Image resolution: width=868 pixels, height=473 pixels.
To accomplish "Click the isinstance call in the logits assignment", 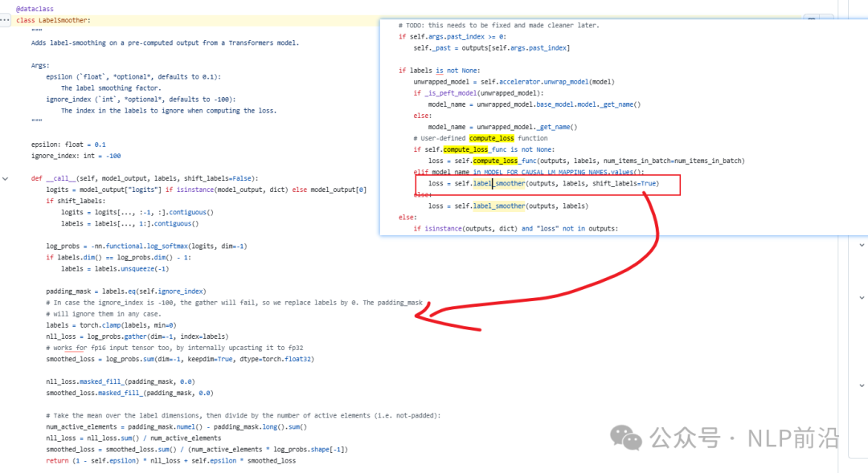I will (194, 190).
